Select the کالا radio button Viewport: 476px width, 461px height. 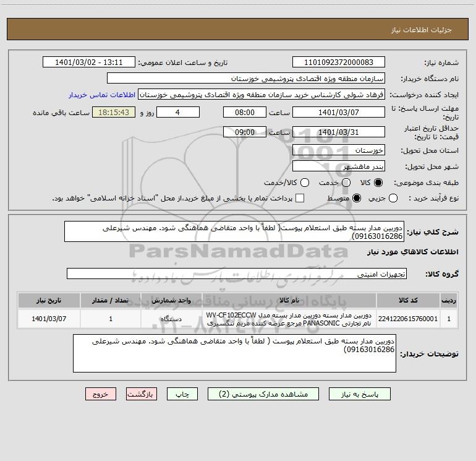point(378,183)
